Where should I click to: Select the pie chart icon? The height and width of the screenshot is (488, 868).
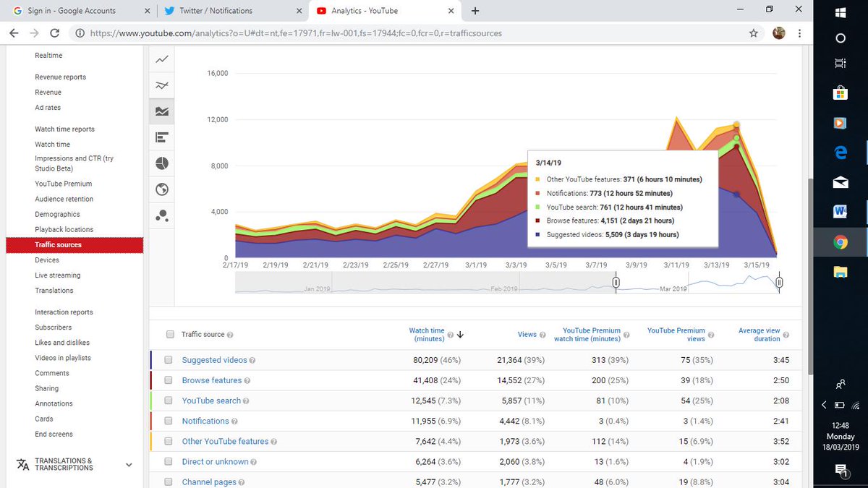(x=162, y=163)
